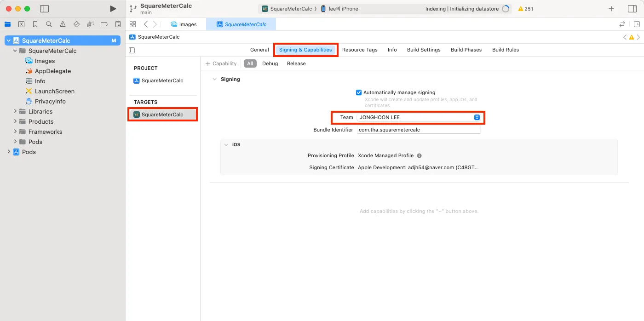
Task: Open the source control navigator tab
Action: (x=21, y=24)
